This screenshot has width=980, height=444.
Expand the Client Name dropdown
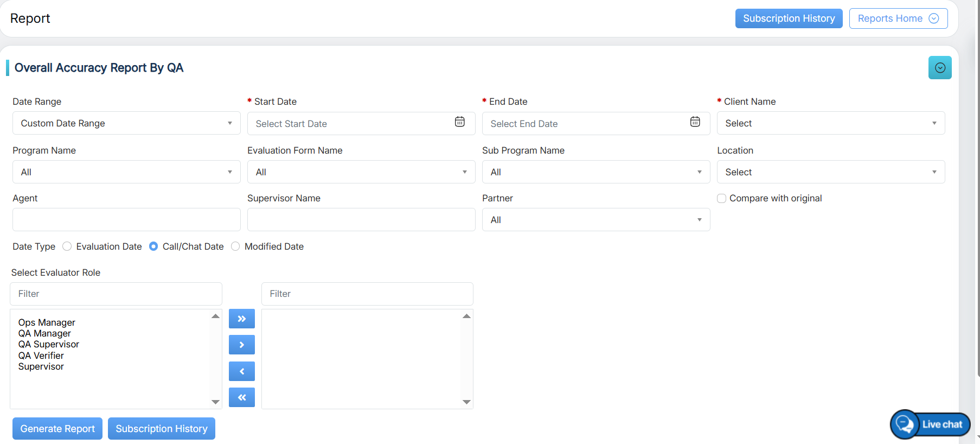coord(830,123)
